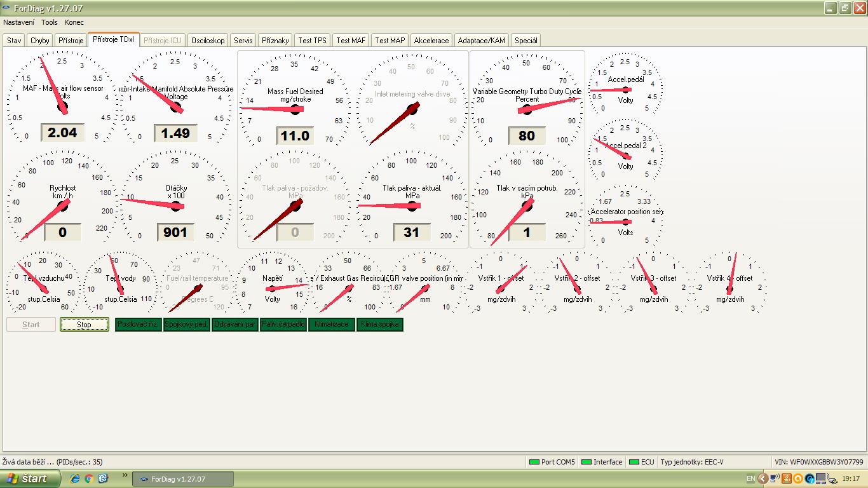
Task: Toggle the Klimatizace indicator
Action: [331, 325]
